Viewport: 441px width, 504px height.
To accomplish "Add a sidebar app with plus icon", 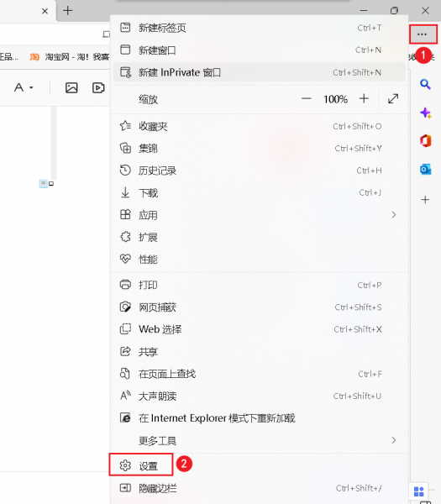I will pos(425,200).
